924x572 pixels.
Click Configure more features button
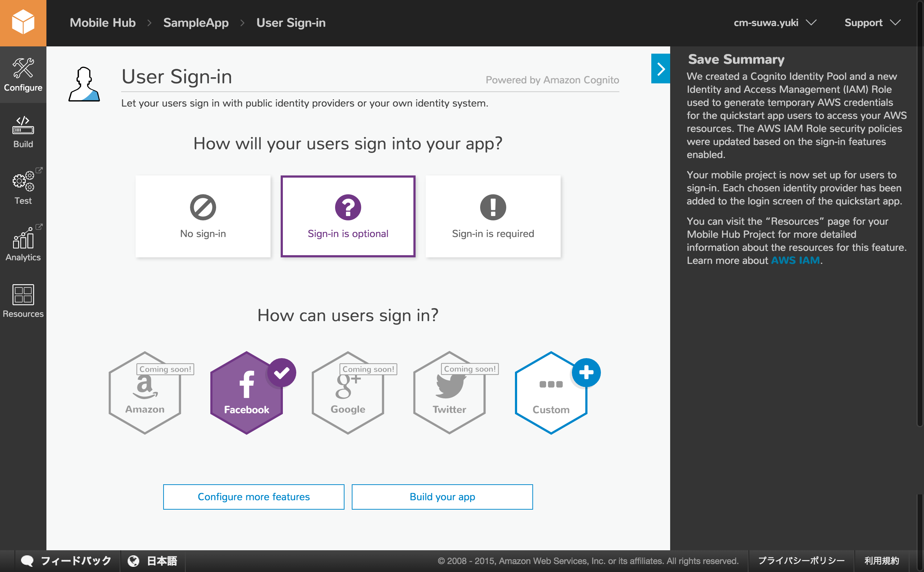pyautogui.click(x=253, y=497)
